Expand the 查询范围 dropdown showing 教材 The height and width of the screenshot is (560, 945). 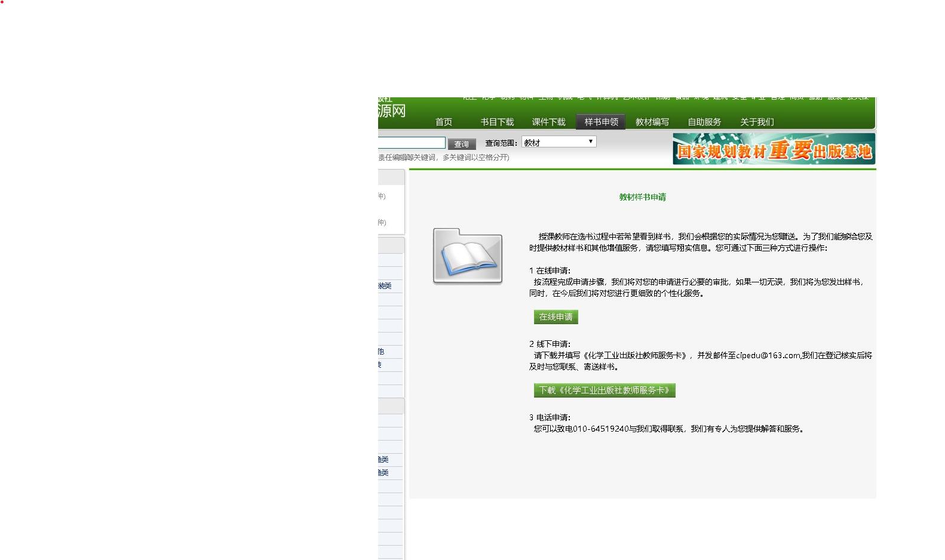click(x=559, y=142)
